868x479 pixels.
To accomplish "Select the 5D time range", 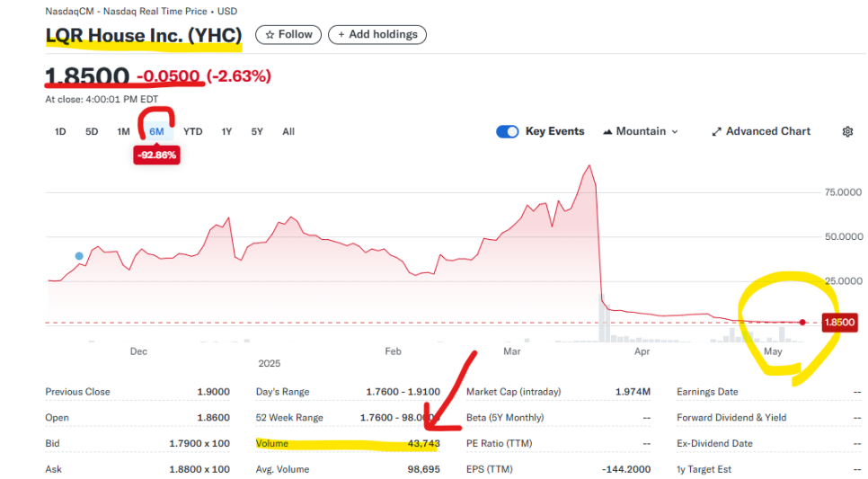I will coord(92,132).
